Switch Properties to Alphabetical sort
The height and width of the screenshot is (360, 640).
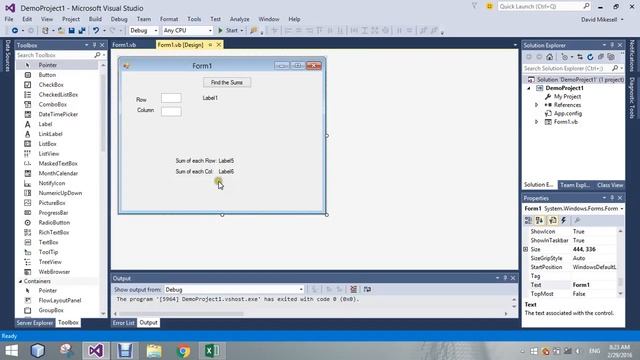pos(540,220)
